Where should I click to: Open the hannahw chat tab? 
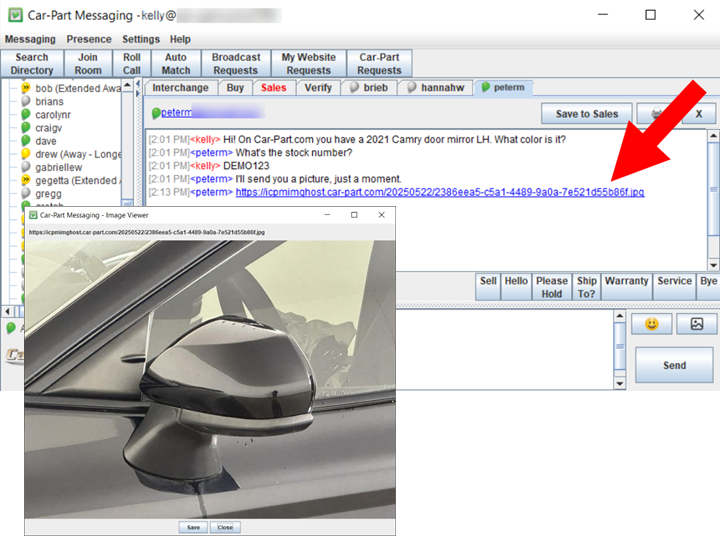tap(436, 88)
